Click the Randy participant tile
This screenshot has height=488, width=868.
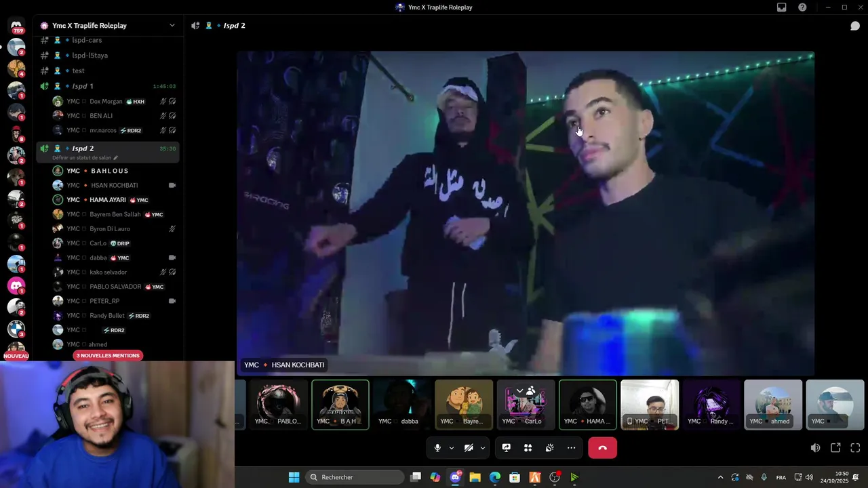(711, 405)
